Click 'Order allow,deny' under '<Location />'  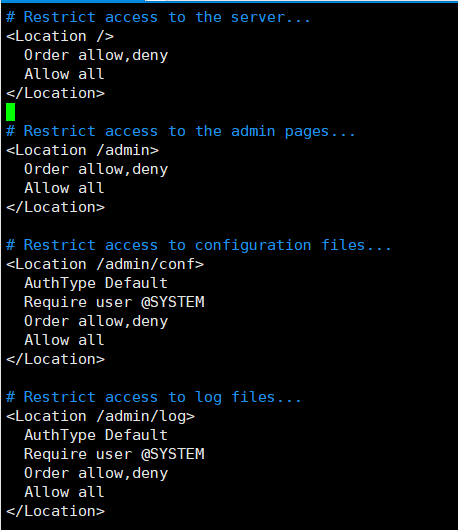click(x=96, y=55)
